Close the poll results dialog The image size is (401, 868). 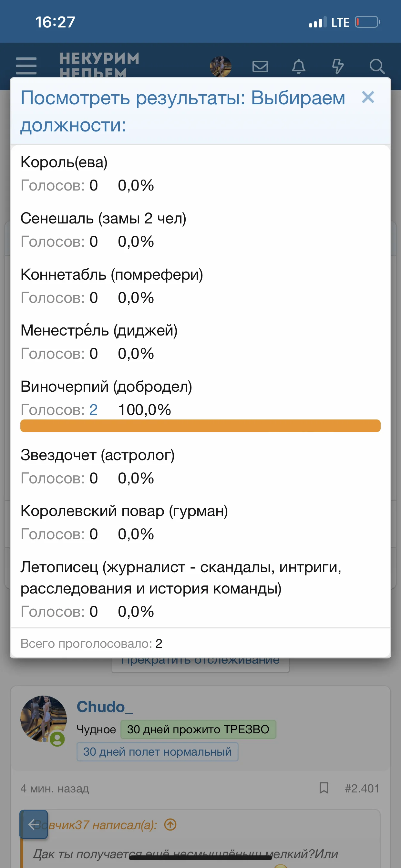[368, 98]
